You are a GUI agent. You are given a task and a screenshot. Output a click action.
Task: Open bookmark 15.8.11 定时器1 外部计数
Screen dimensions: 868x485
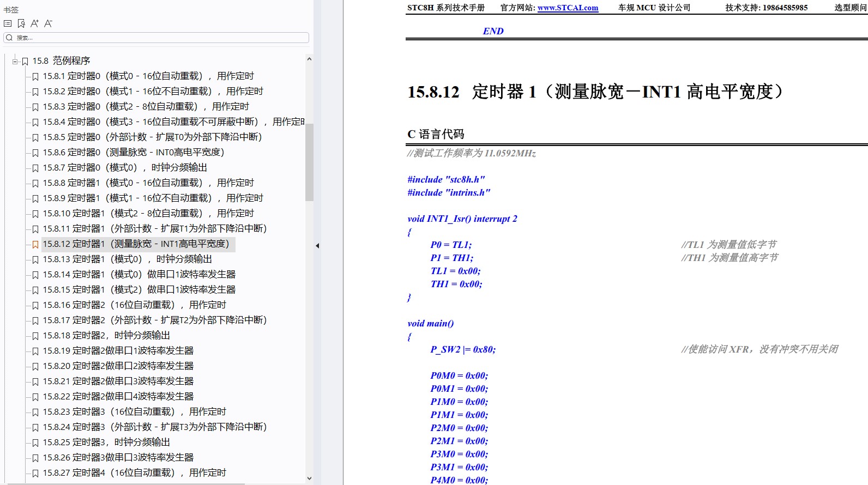click(155, 228)
